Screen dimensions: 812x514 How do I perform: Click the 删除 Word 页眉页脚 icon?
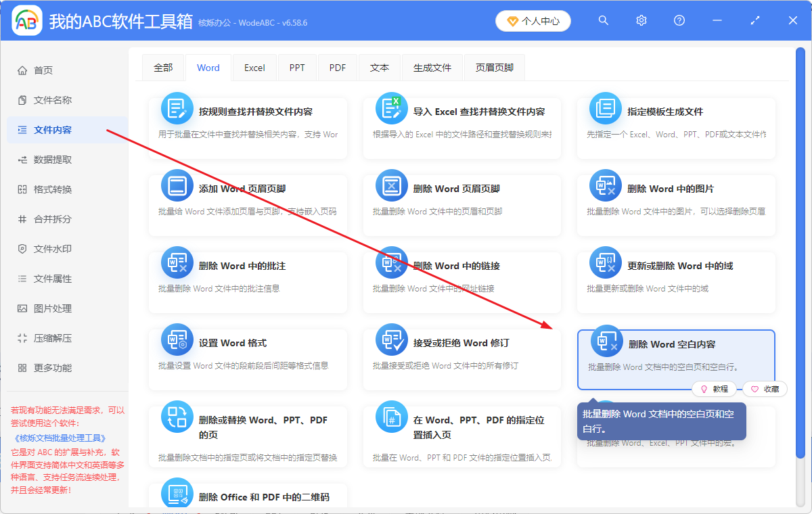(x=392, y=185)
